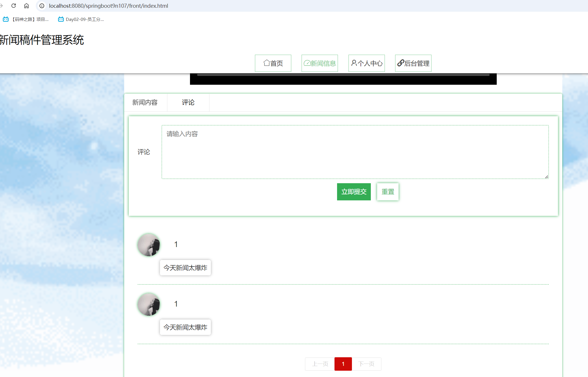The width and height of the screenshot is (588, 377).
Task: Click the 立即提交 submit button
Action: pos(354,192)
